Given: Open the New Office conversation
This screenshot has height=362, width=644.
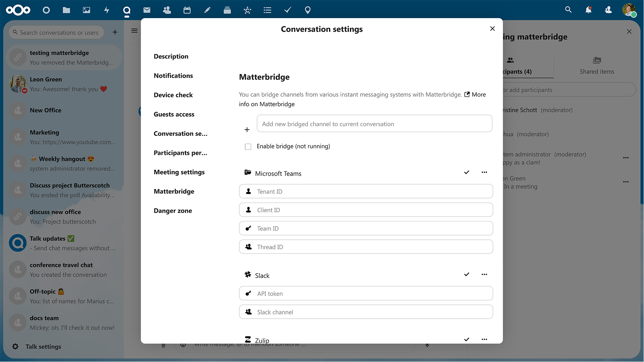Looking at the screenshot, I should [64, 110].
